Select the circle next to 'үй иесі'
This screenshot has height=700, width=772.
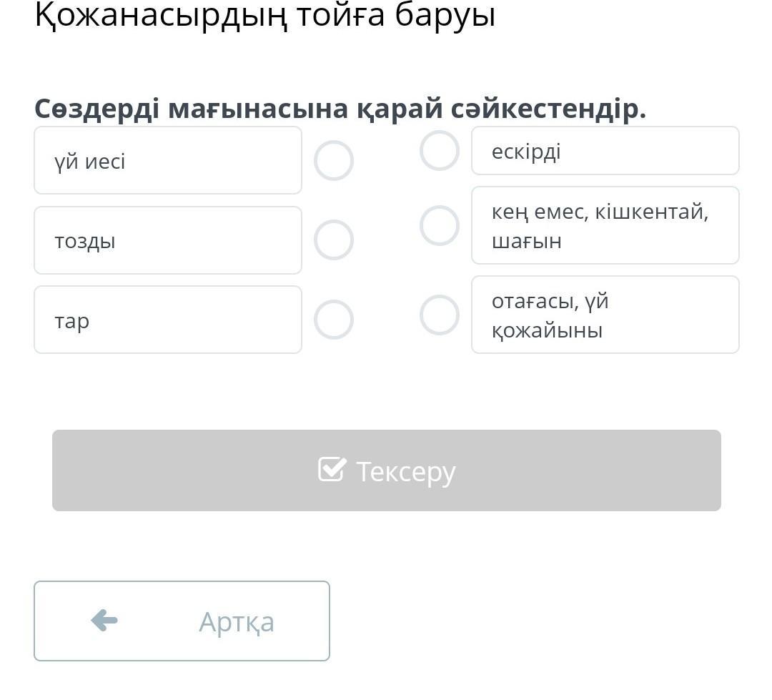coord(333,160)
